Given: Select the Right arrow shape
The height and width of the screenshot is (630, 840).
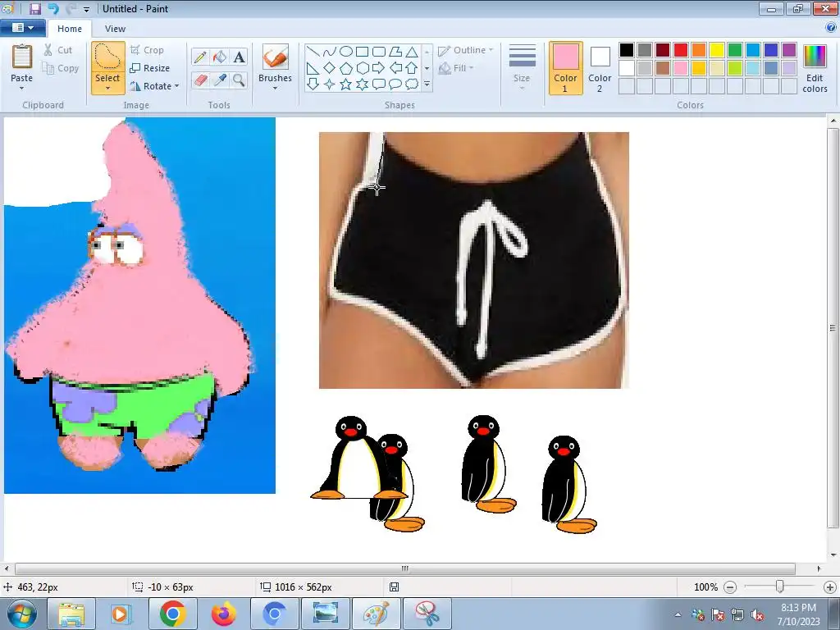Looking at the screenshot, I should coord(379,68).
